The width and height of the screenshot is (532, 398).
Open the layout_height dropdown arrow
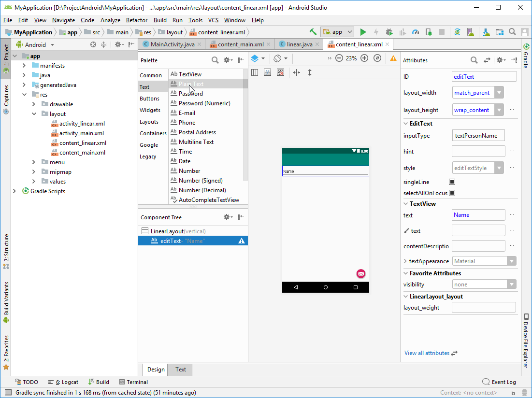499,110
